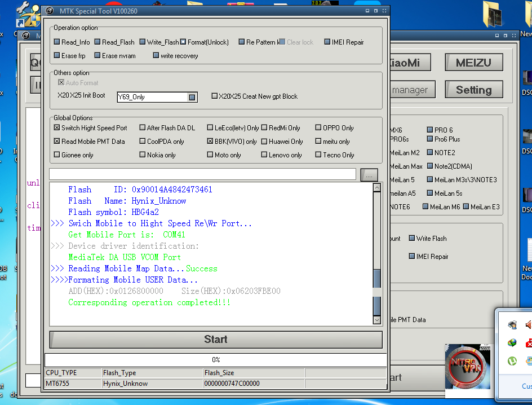This screenshot has width=532, height=405.
Task: Click the MTK Special Tool title bar icon
Action: (x=50, y=11)
